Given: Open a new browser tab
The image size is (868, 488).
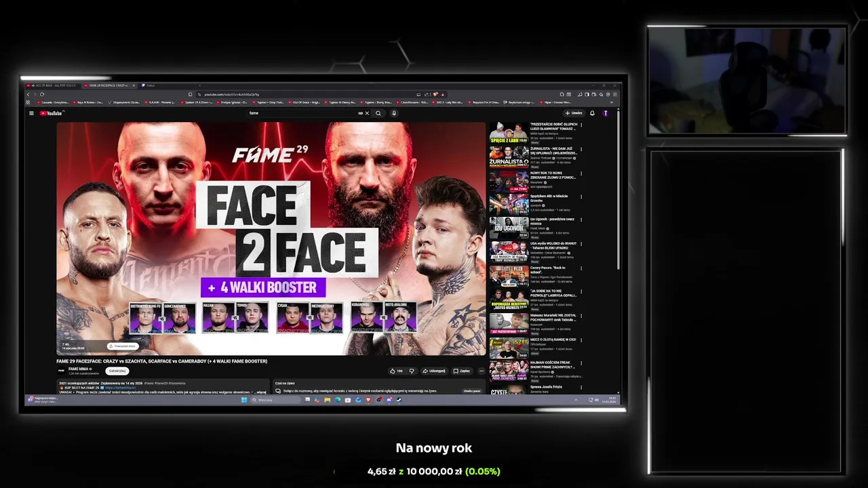Looking at the screenshot, I should (200, 85).
